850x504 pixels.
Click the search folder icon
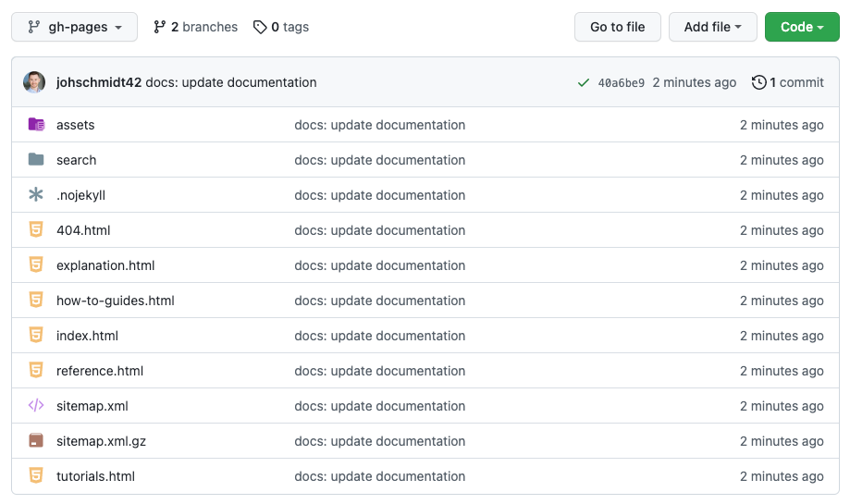pyautogui.click(x=36, y=160)
